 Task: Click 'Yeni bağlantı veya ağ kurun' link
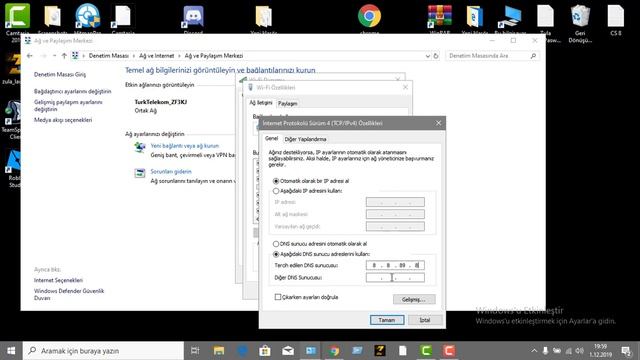pyautogui.click(x=185, y=146)
